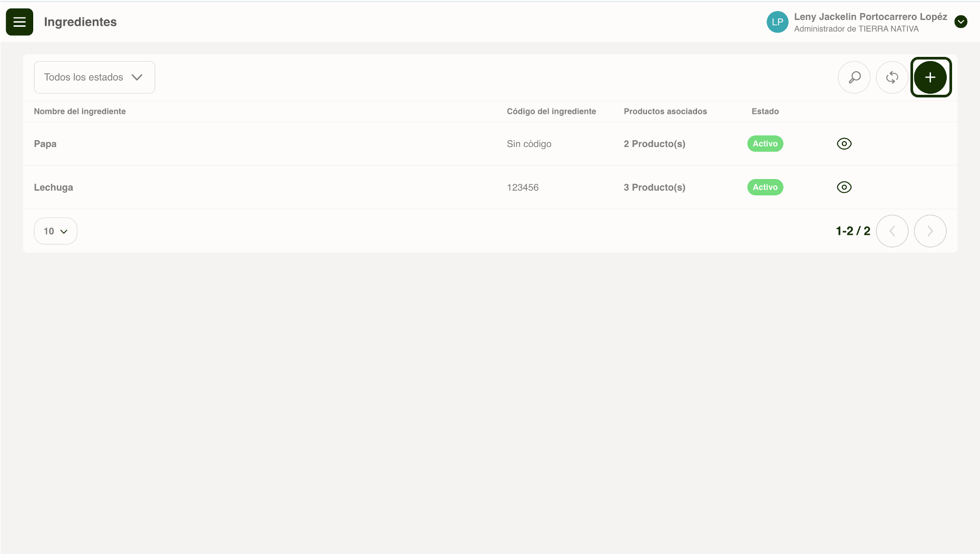980x554 pixels.
Task: Click user name Leny Jackelin Portocarrero Lopéz
Action: pos(870,17)
